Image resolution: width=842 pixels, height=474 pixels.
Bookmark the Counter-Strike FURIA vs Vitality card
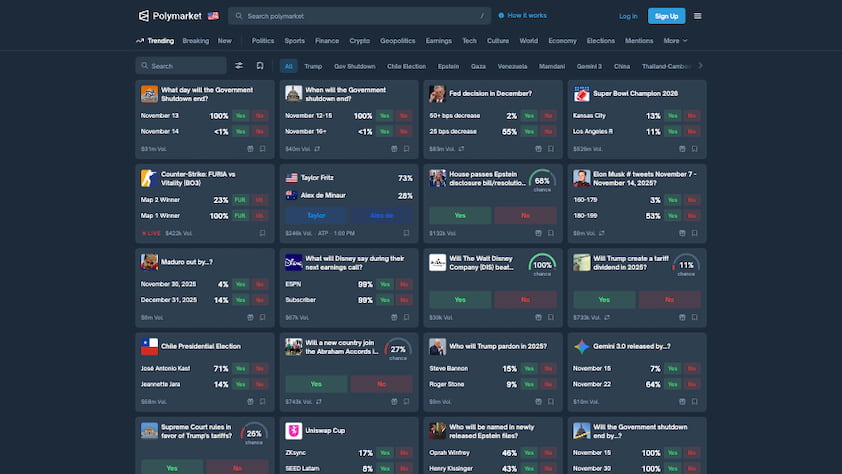pos(263,233)
